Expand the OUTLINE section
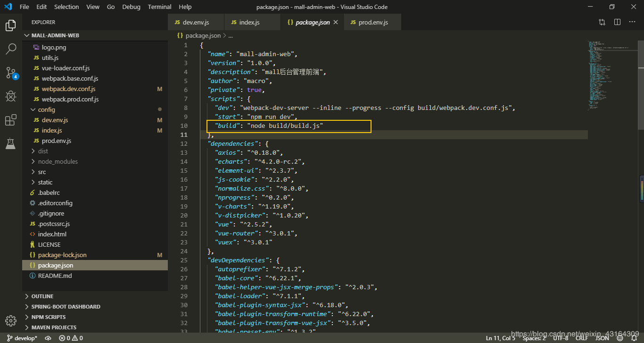Viewport: 644px width, 343px height. [x=95, y=296]
